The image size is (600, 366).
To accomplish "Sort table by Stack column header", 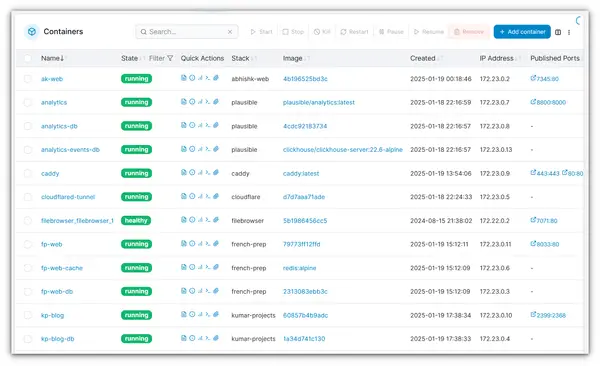I will coord(240,58).
